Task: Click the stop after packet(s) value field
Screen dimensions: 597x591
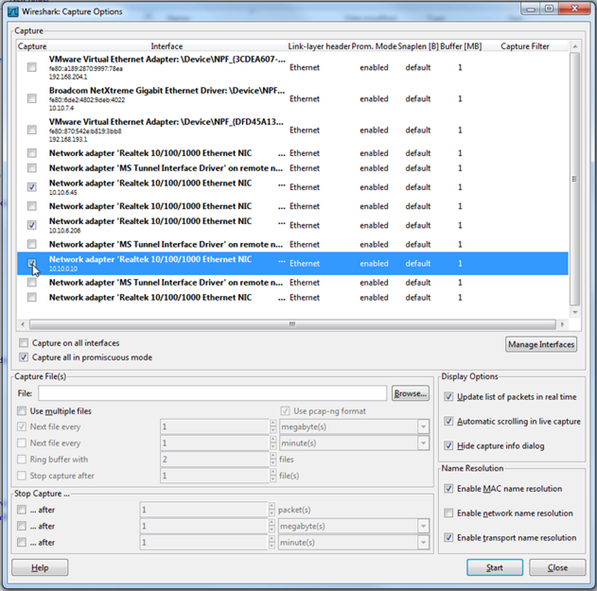Action: (204, 510)
